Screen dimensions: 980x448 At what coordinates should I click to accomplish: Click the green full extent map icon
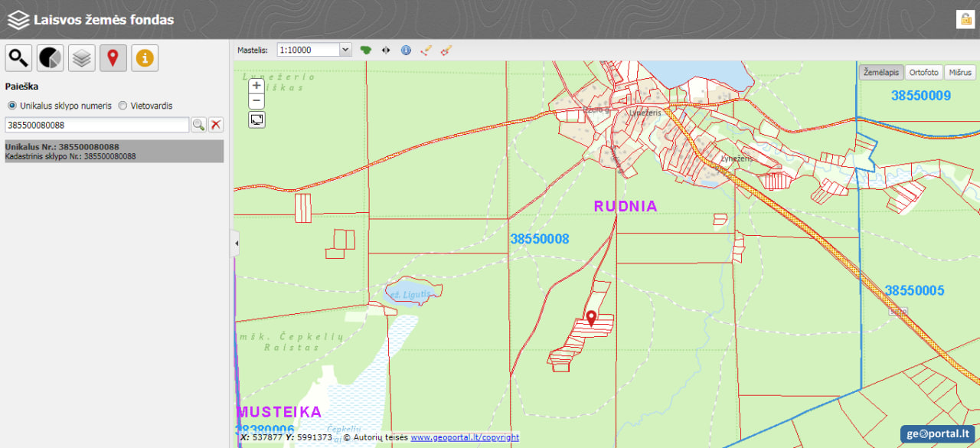pos(366,50)
